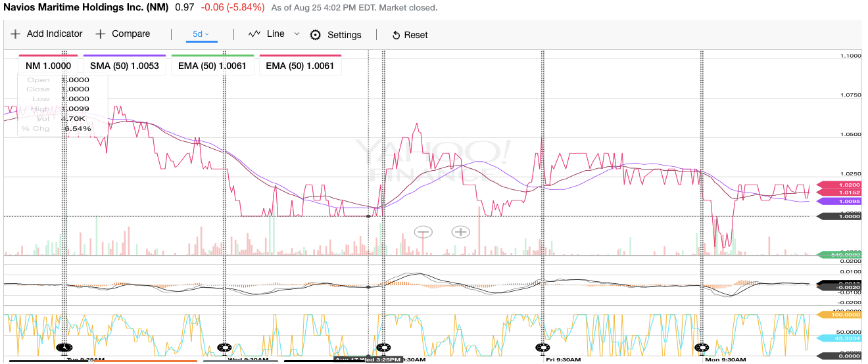Open the clock event marker above Tue 9:25AM
This screenshot has height=364, width=868.
pyautogui.click(x=64, y=348)
